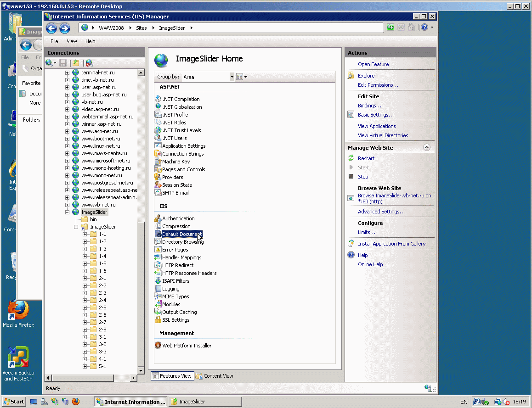Click the Up folder icon in Connections toolbar

coord(76,63)
